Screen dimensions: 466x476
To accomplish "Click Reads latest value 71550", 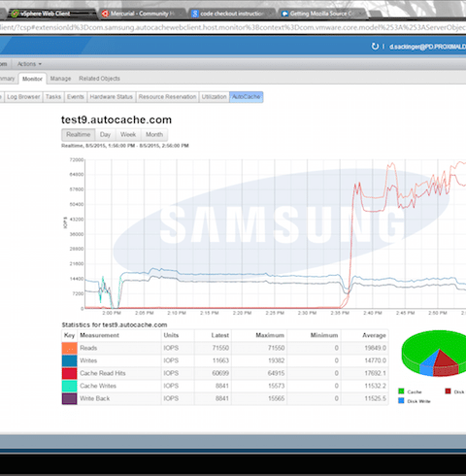I will (x=220, y=348).
